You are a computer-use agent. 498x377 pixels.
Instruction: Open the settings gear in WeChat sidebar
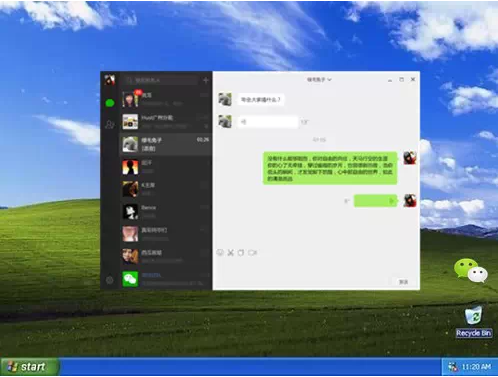110,280
